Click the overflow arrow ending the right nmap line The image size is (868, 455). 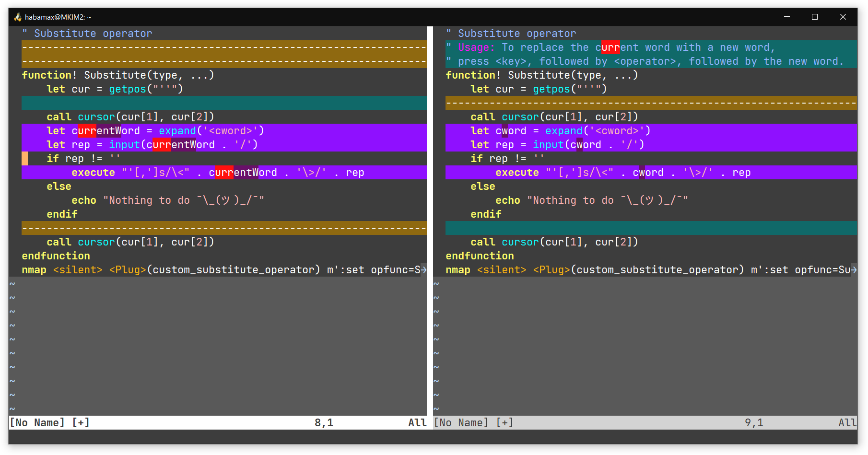(x=855, y=269)
